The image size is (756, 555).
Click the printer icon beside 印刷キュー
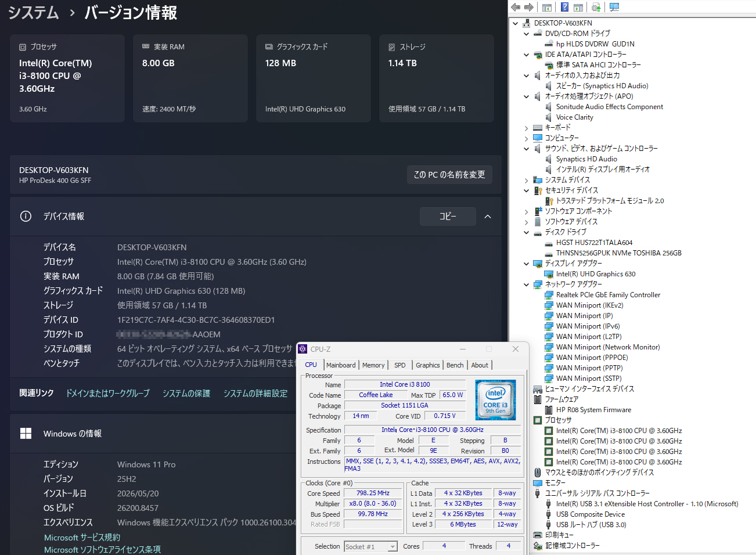538,535
